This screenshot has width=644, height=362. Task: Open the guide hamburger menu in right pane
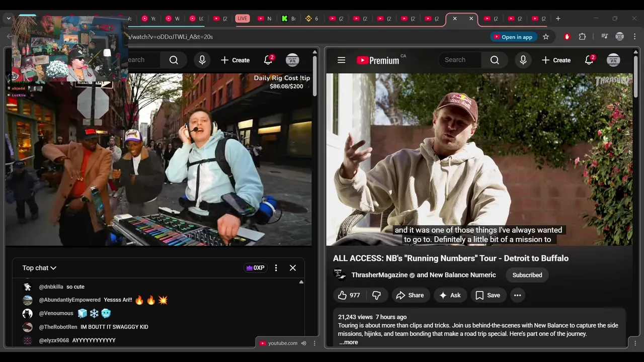point(341,60)
